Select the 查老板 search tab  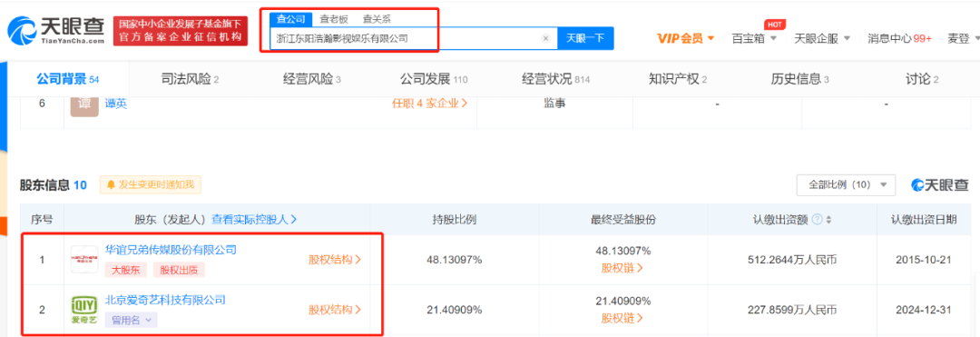pos(334,19)
